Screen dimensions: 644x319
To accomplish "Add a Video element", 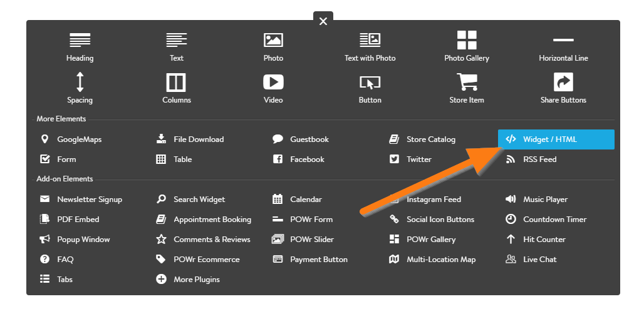I will (x=273, y=83).
